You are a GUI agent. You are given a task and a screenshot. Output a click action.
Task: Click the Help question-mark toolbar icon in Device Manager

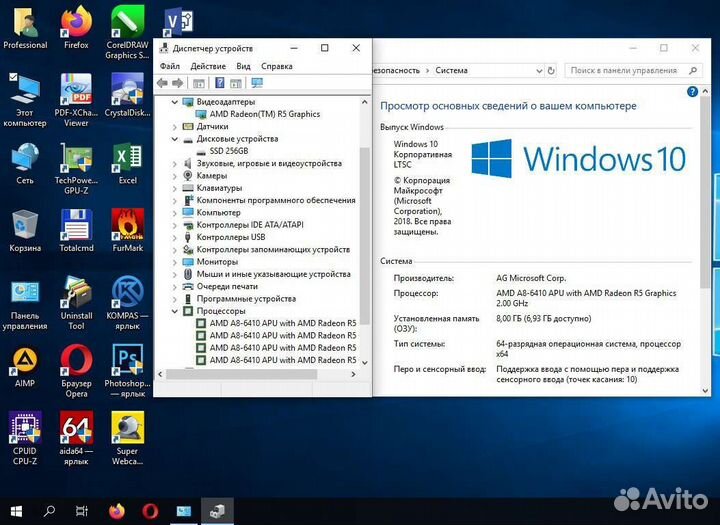pos(220,83)
